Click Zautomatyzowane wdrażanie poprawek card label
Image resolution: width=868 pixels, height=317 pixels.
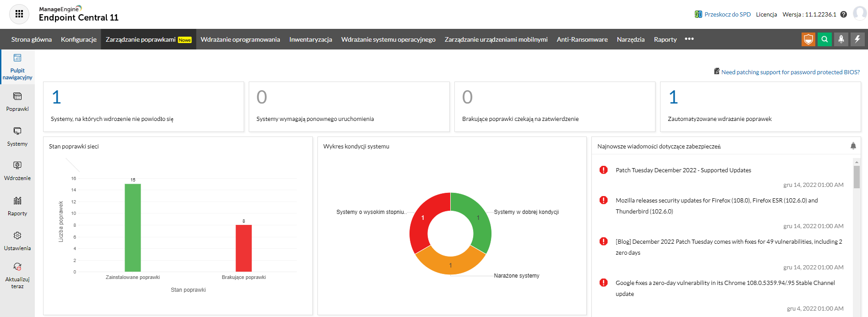point(720,119)
